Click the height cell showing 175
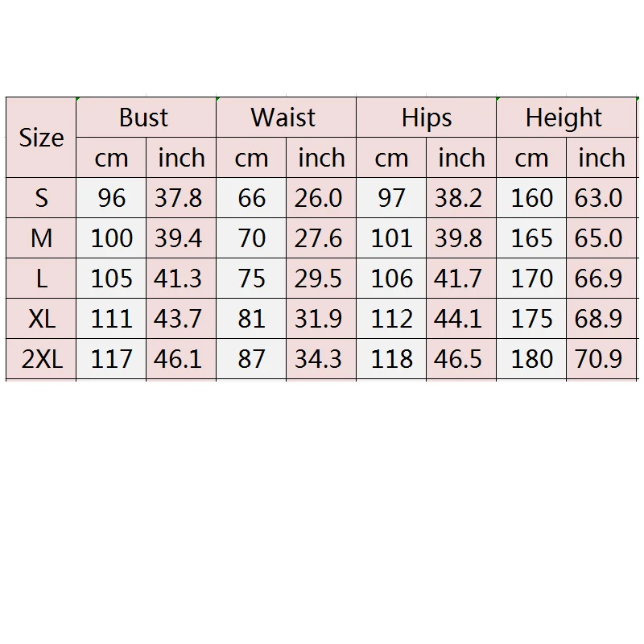The height and width of the screenshot is (644, 644). point(531,319)
